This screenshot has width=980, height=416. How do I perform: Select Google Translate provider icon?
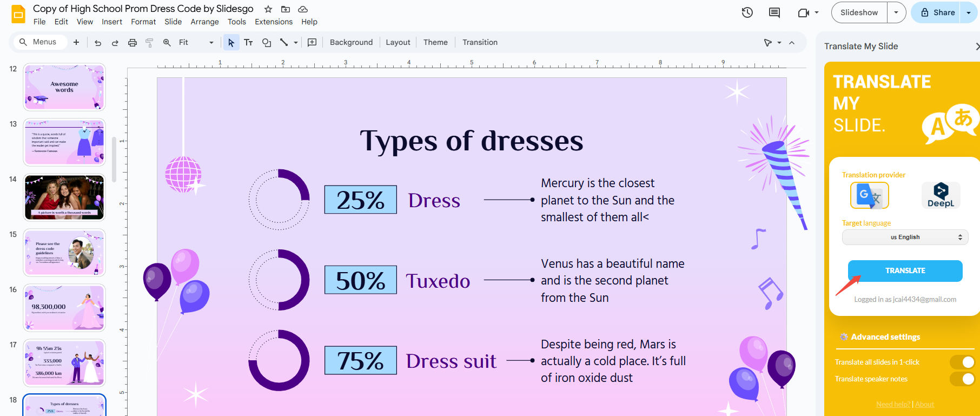click(x=869, y=195)
